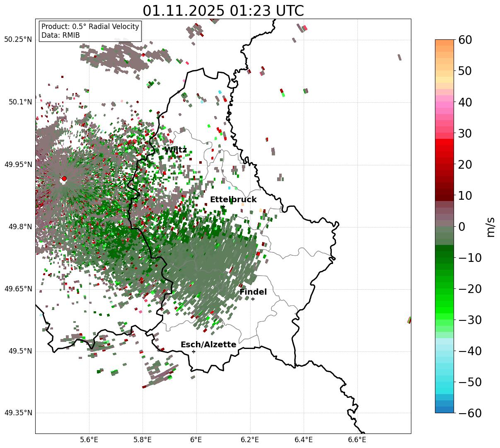The width and height of the screenshot is (500, 448).
Task: Click the 49.8°N latitude tick label
Action: pos(20,227)
